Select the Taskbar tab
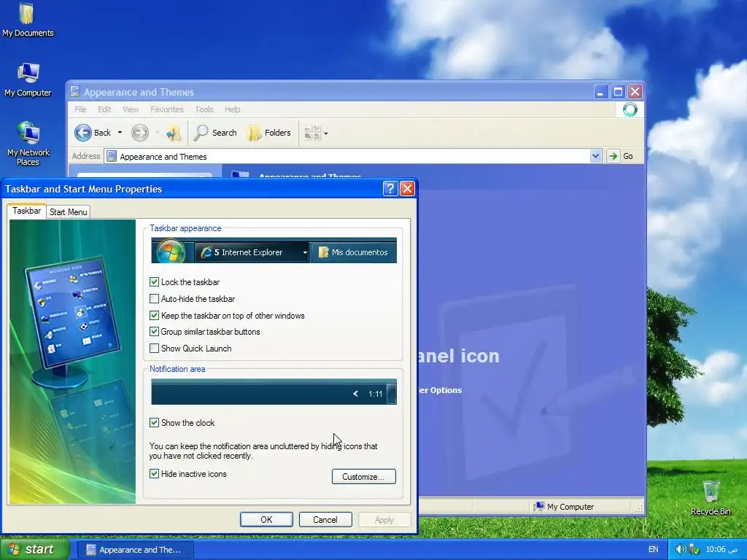The image size is (747, 560). 27,211
